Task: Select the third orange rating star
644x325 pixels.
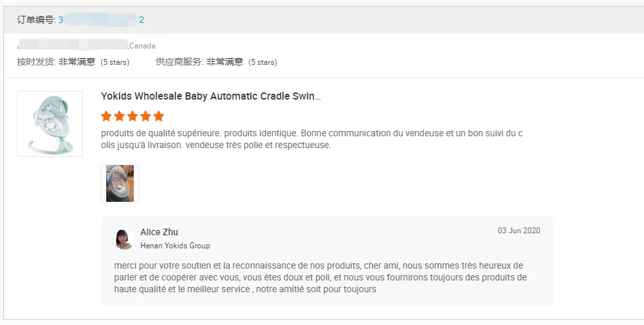Action: pos(132,117)
